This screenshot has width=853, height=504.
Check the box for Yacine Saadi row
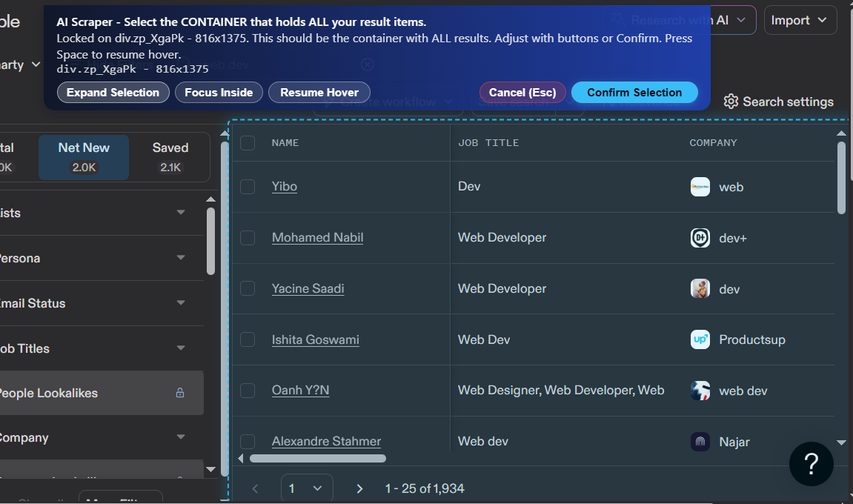tap(248, 288)
